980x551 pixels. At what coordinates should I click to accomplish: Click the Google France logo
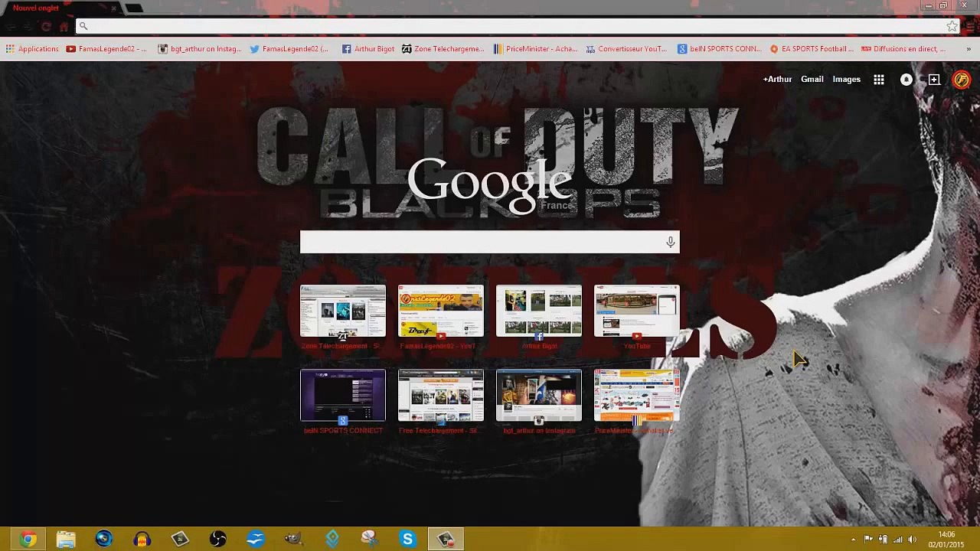click(x=490, y=186)
